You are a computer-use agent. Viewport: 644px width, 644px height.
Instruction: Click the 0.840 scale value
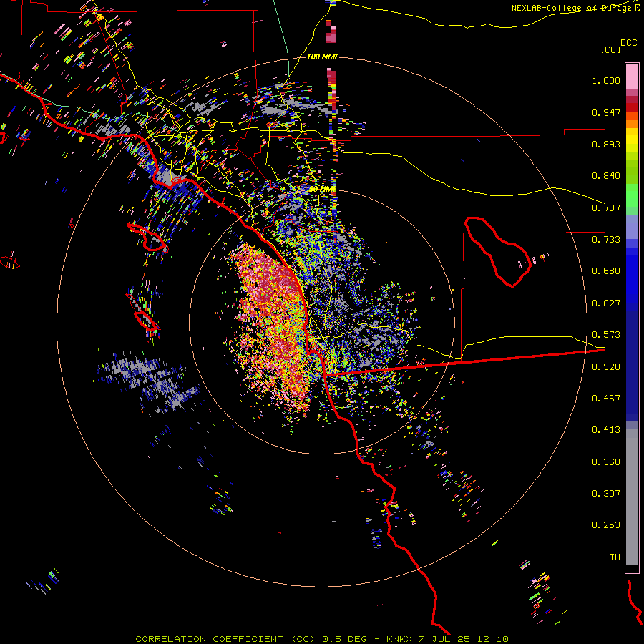(x=606, y=176)
